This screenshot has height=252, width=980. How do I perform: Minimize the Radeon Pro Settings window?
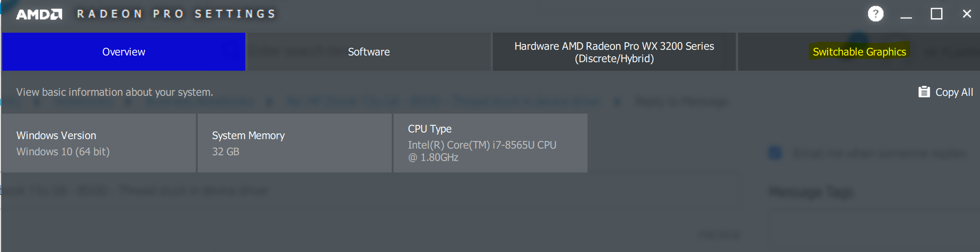click(x=906, y=14)
